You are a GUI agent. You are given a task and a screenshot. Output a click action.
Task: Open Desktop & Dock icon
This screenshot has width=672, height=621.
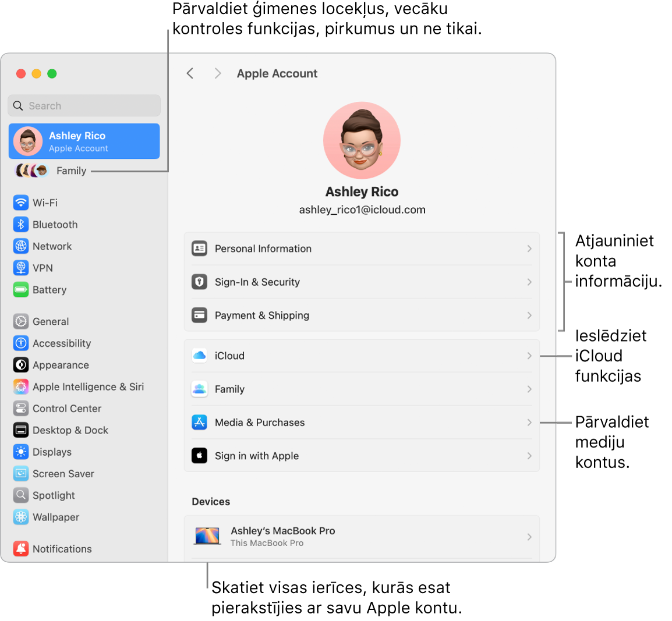pos(20,431)
